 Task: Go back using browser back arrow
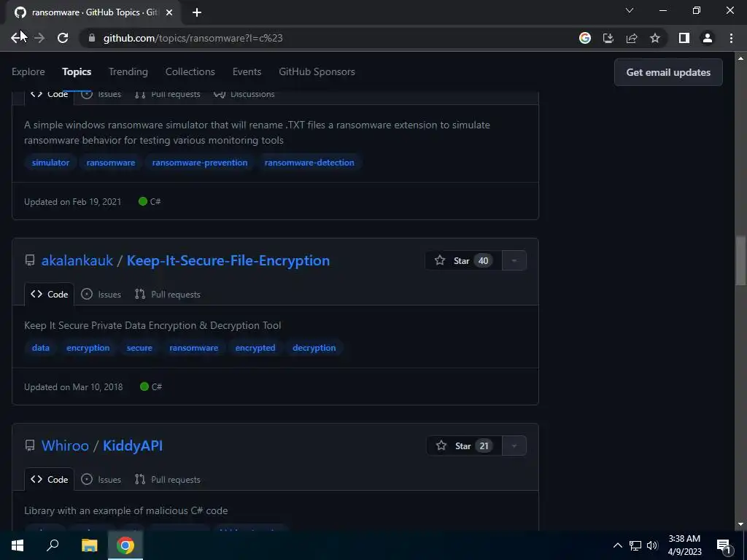click(17, 38)
